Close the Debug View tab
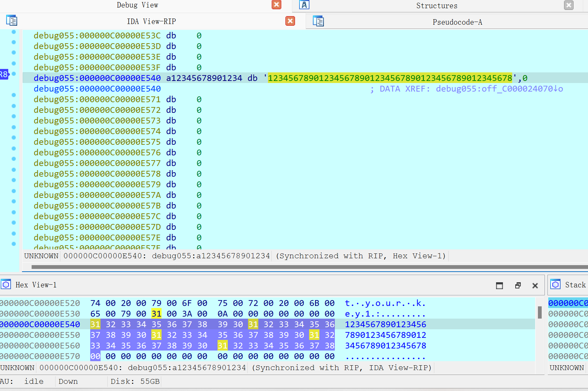The image size is (588, 391). tap(276, 5)
